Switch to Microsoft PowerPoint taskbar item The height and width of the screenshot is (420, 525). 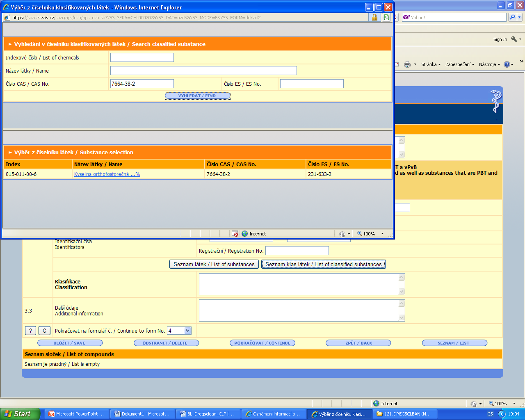[76, 414]
